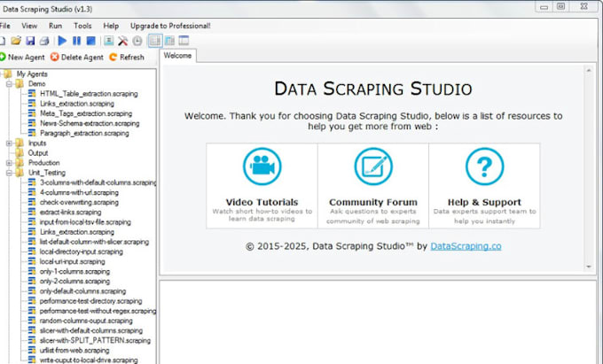Click the Print toolbar icon
Image resolution: width=603 pixels, height=364 pixels.
pyautogui.click(x=44, y=41)
